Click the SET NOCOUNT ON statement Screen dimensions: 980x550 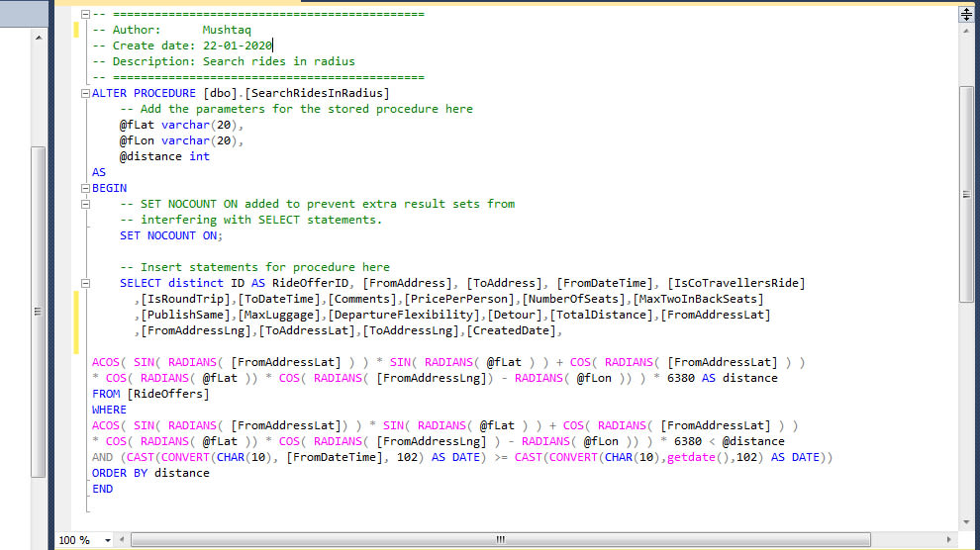[x=170, y=235]
